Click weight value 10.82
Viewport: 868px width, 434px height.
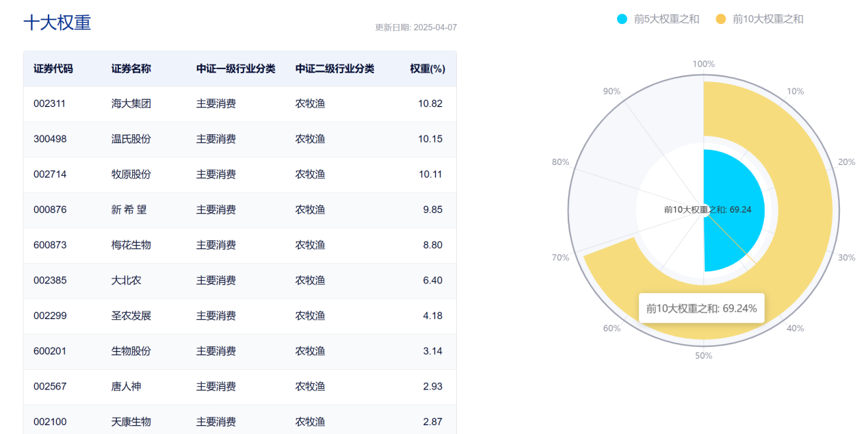(x=430, y=104)
